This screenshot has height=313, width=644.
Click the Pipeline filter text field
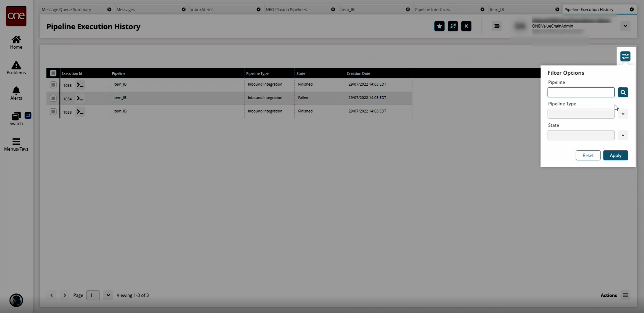click(x=581, y=92)
